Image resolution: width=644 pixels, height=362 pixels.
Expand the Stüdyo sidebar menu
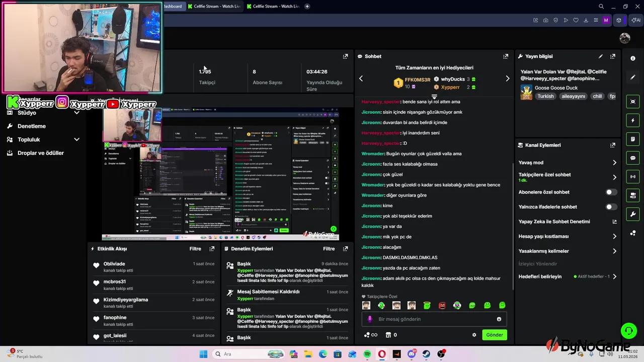76,113
